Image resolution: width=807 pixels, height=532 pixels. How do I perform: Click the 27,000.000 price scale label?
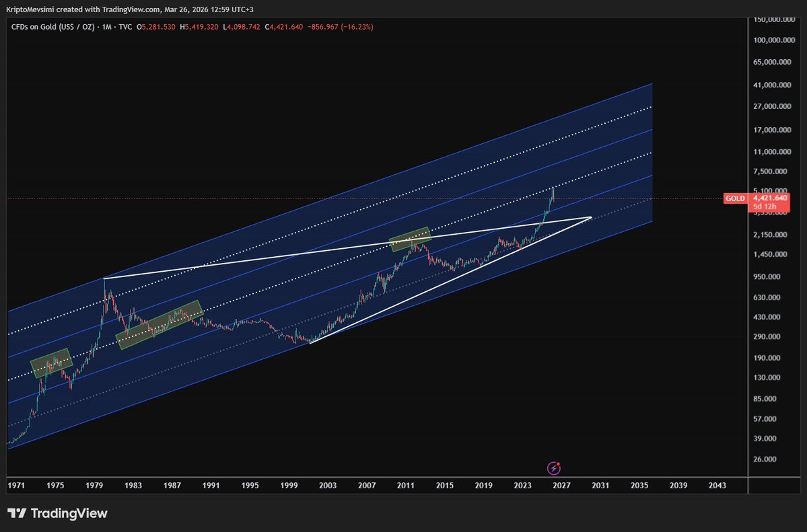coord(772,106)
